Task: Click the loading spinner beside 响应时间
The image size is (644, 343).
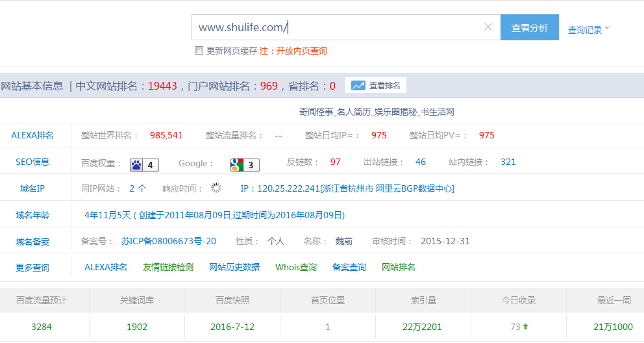Action: (x=216, y=188)
